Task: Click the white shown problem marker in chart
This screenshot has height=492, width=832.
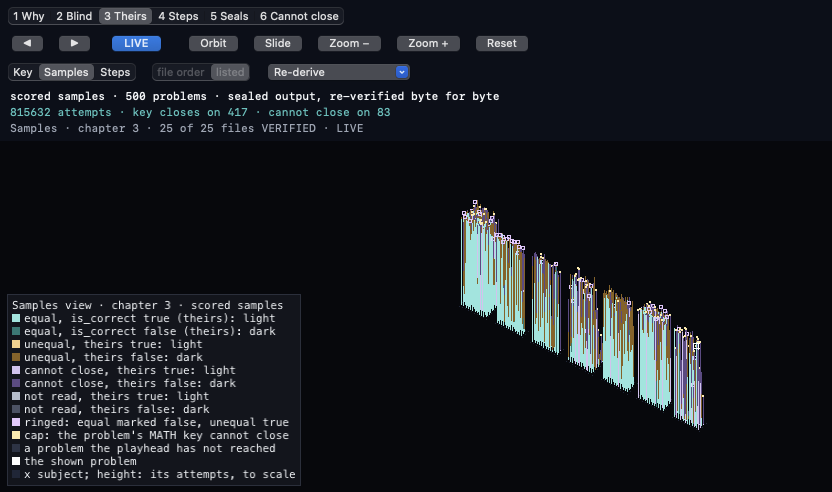Action: click(x=697, y=347)
